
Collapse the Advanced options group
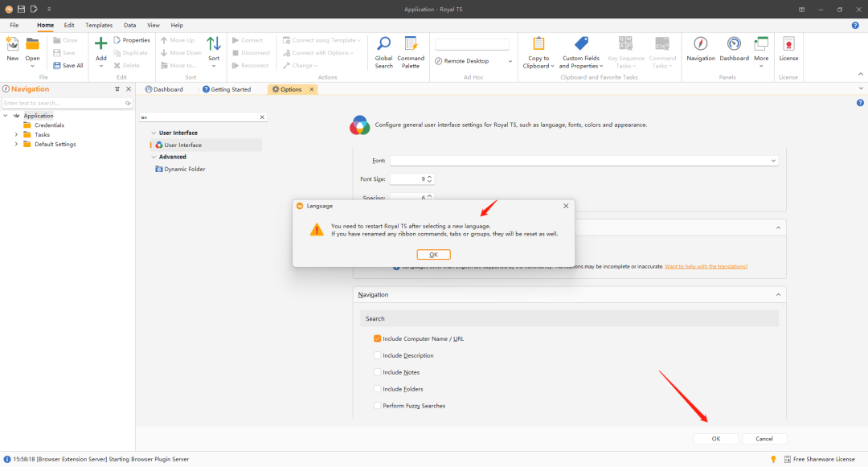(x=154, y=158)
